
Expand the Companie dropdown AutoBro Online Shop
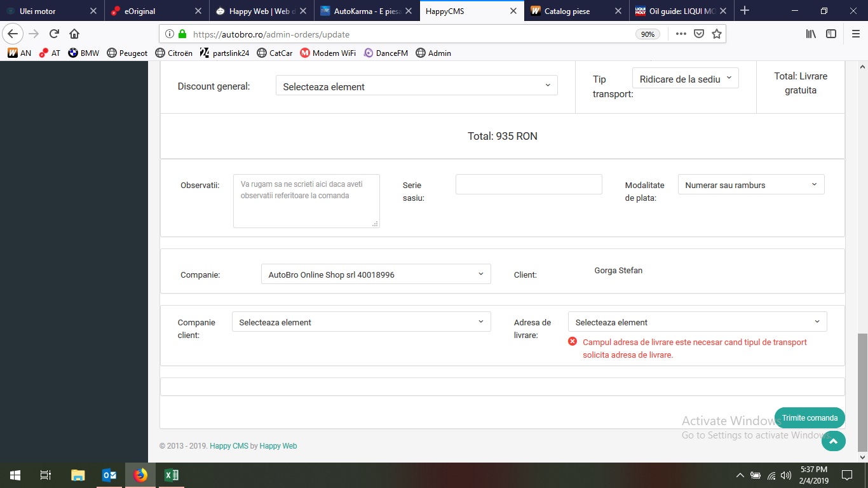tap(376, 274)
